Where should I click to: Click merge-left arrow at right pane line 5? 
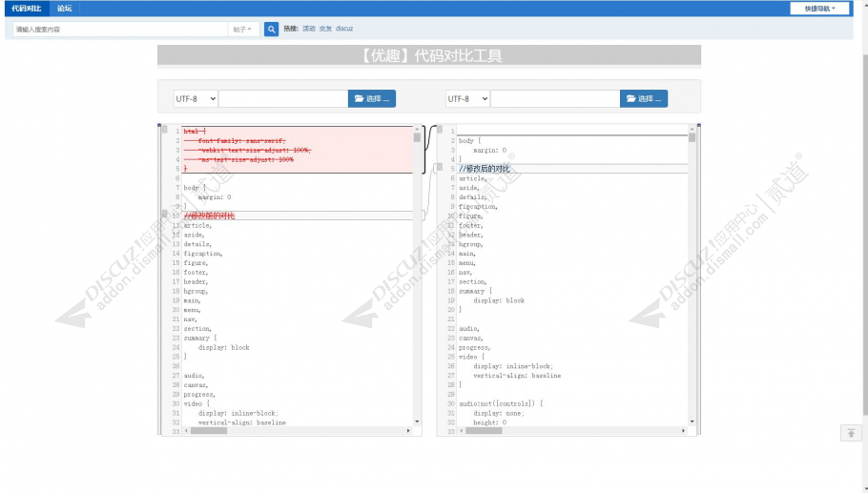[440, 168]
